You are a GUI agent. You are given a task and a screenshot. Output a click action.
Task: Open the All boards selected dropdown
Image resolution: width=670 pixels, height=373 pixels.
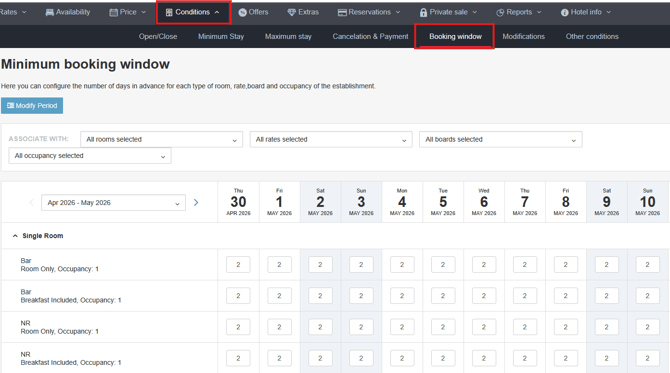[501, 139]
